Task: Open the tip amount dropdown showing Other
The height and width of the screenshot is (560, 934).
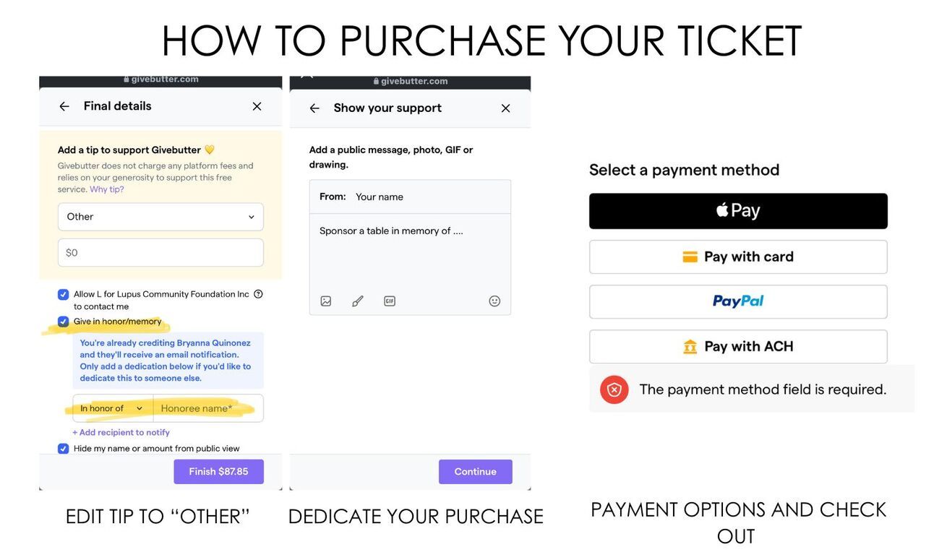Action: click(160, 217)
